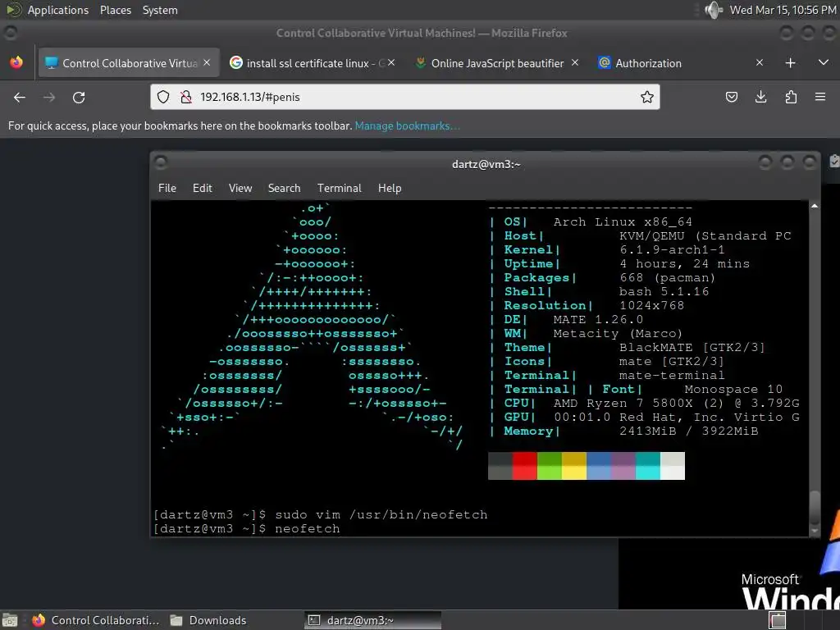Click the insecure connection padlock icon

point(185,97)
